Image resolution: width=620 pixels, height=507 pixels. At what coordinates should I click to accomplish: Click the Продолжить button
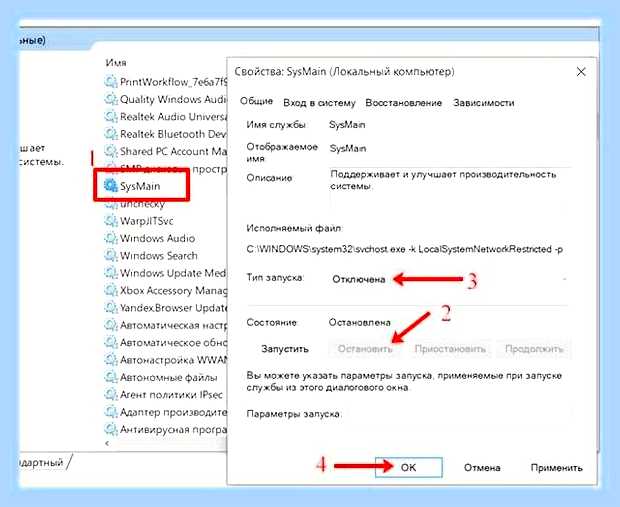click(534, 349)
